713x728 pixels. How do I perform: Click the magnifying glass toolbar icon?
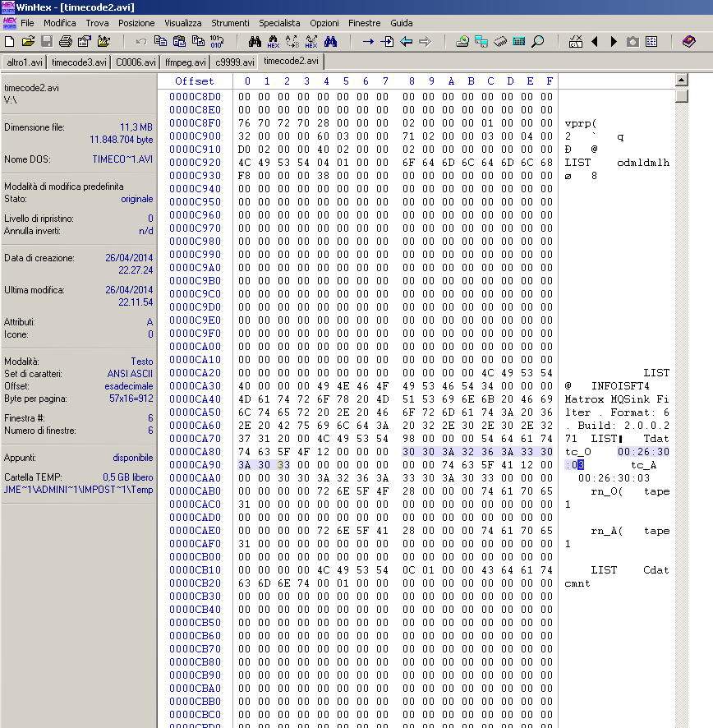[x=538, y=41]
